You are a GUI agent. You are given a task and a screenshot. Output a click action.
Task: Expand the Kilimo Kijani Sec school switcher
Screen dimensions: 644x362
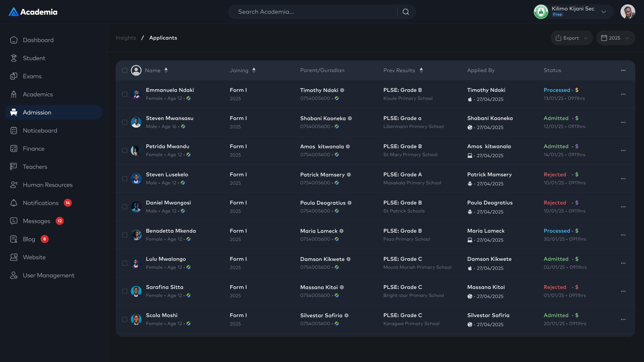click(x=603, y=12)
